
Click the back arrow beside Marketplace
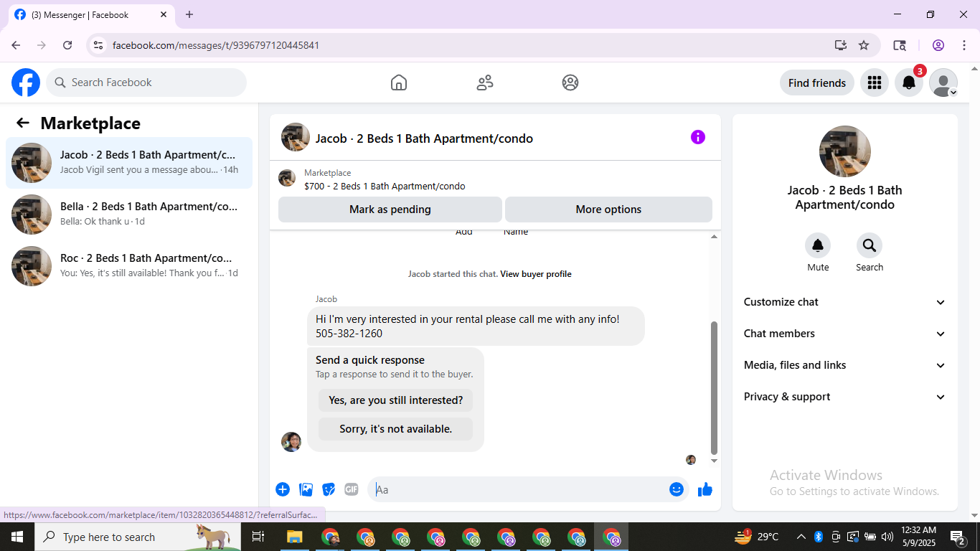click(23, 123)
